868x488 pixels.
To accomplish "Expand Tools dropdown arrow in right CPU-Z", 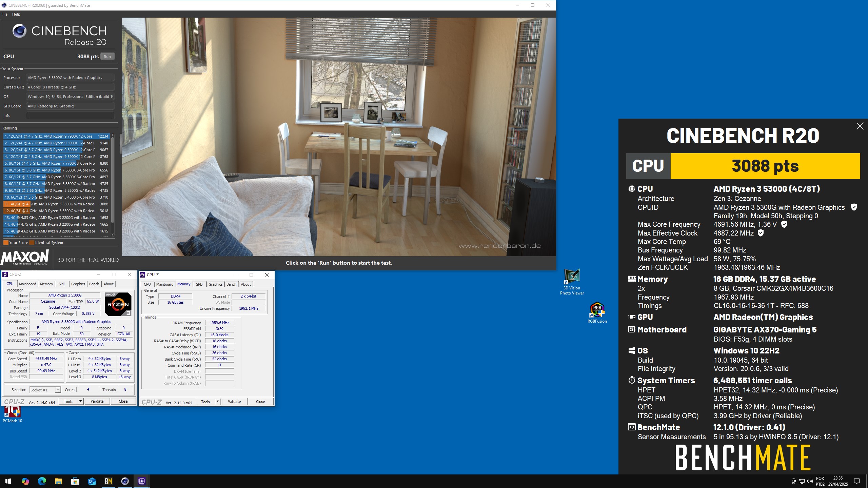I will 218,402.
